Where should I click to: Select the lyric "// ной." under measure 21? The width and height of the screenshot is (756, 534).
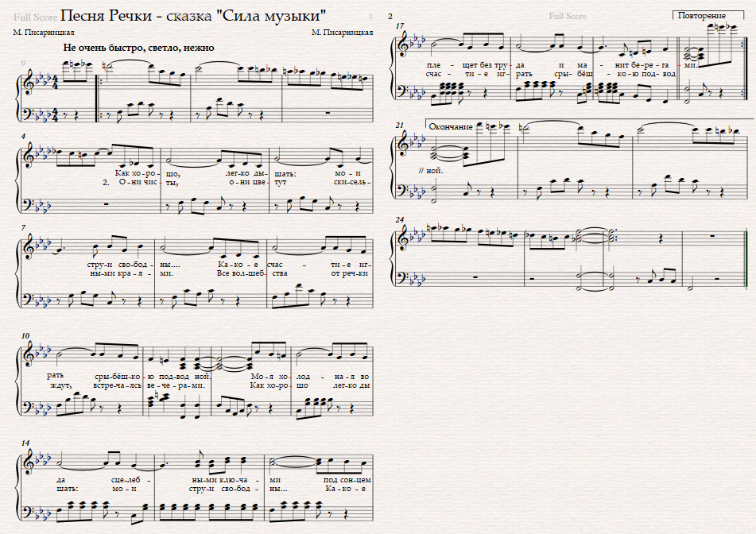[x=431, y=170]
